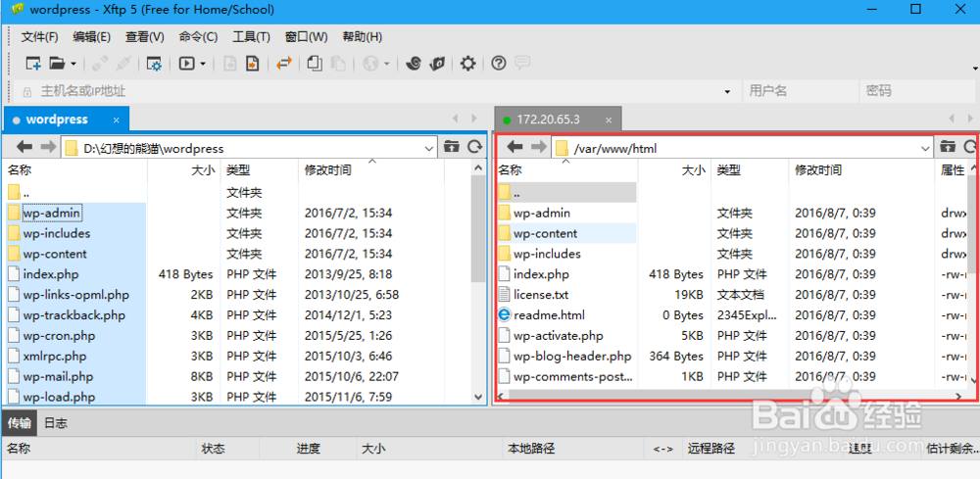
Task: Expand the local path dropdown
Action: point(429,148)
